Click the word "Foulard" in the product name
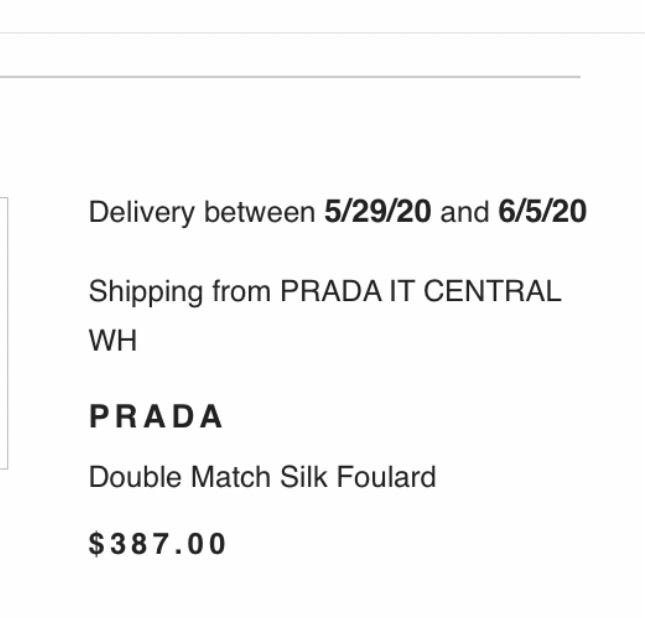The width and height of the screenshot is (645, 618). 386,477
